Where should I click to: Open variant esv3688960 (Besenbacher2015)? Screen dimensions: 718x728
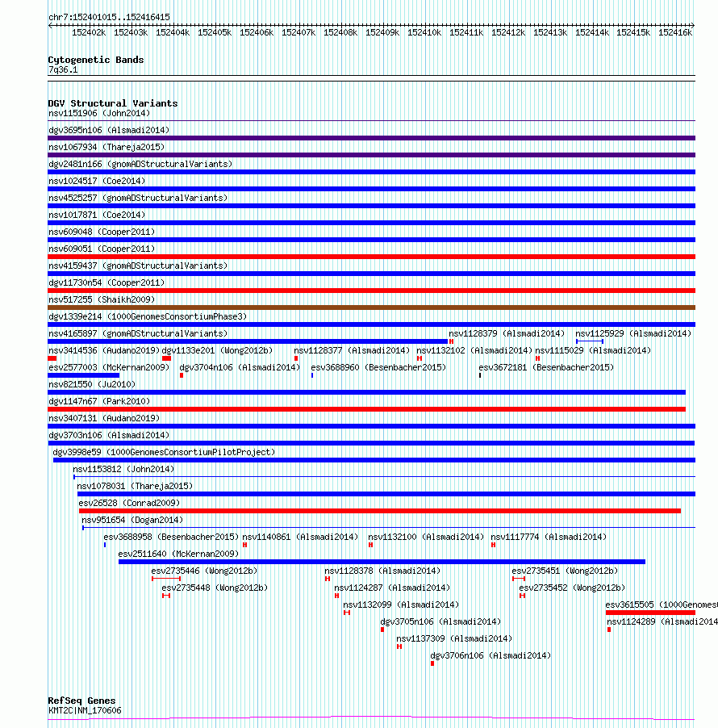378,367
